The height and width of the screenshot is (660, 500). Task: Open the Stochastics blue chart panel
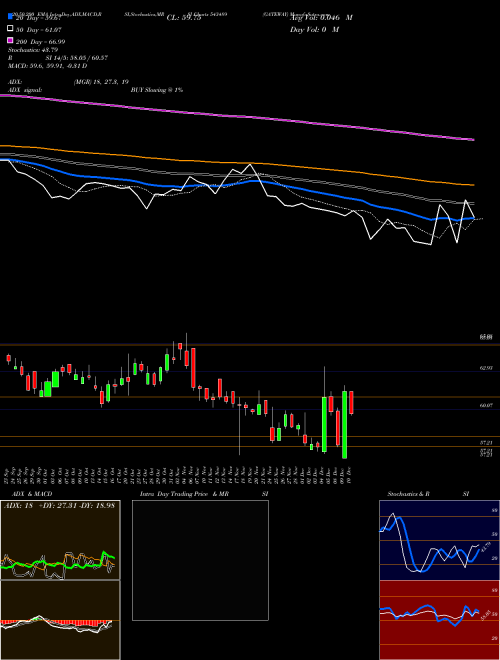coord(439,540)
